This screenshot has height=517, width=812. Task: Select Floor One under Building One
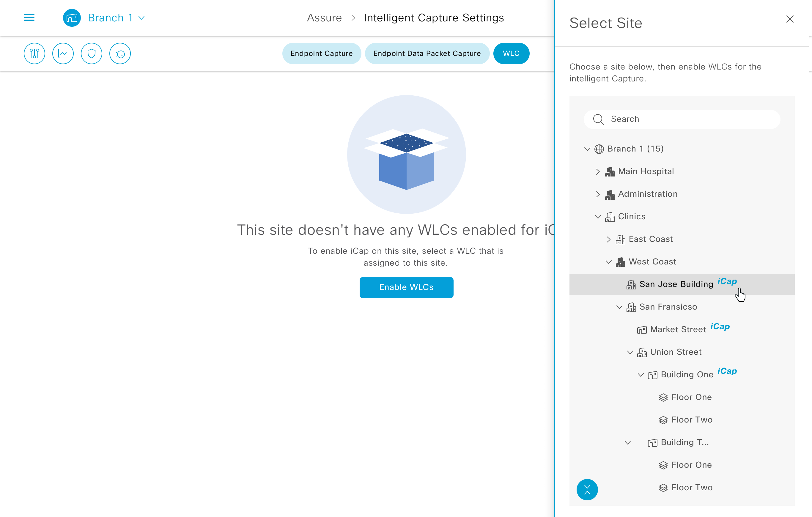pos(691,397)
